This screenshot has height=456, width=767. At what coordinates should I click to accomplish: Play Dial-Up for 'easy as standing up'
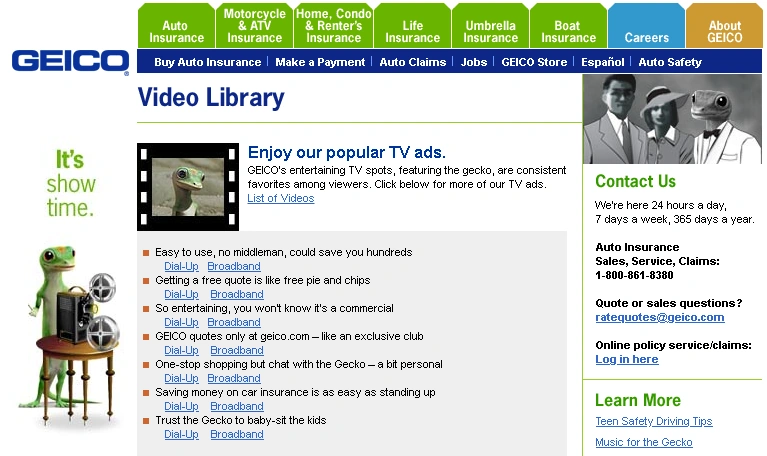[181, 406]
